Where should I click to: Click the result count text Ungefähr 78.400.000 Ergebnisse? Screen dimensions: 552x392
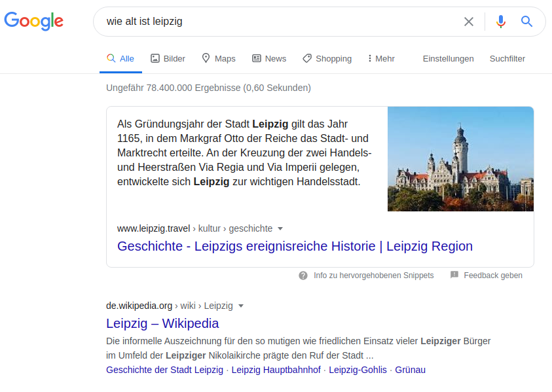pyautogui.click(x=208, y=88)
